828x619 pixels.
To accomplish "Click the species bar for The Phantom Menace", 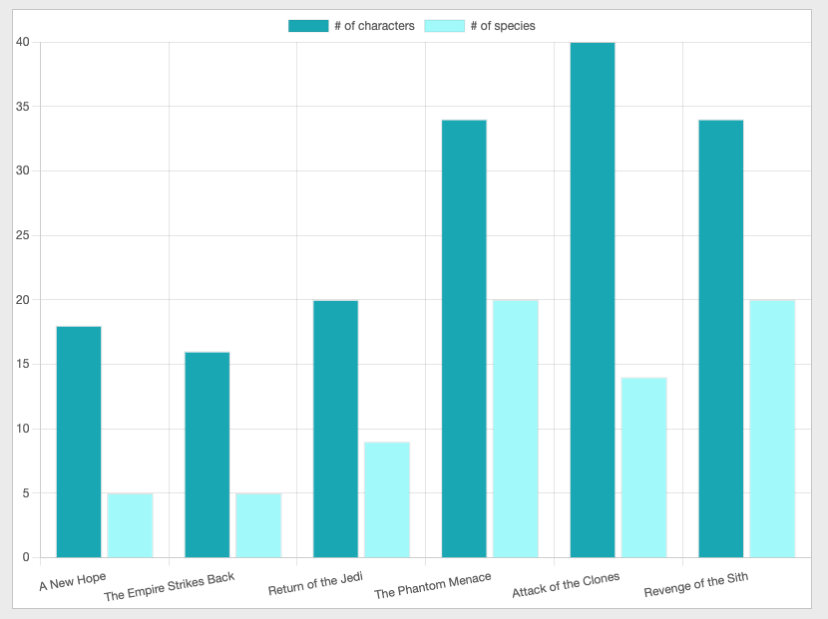I will [514, 430].
